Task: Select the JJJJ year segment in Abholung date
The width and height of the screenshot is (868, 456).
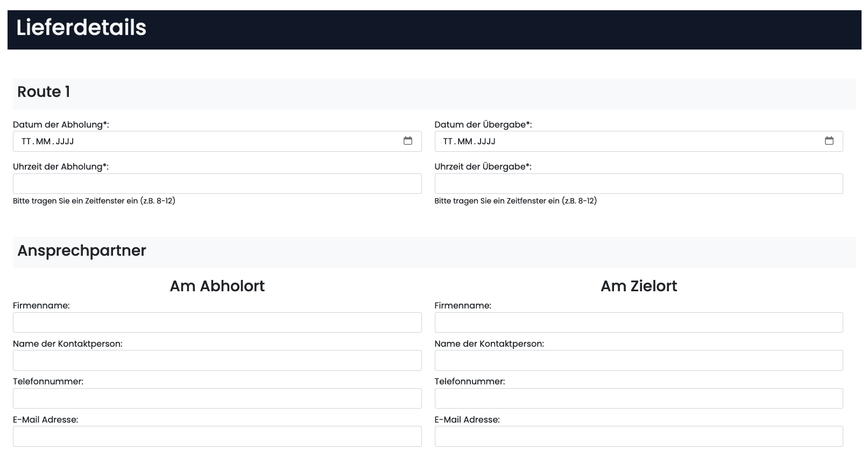Action: click(x=65, y=142)
